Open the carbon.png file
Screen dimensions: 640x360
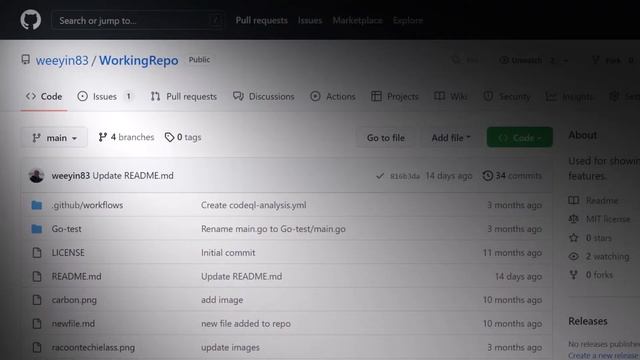74,300
